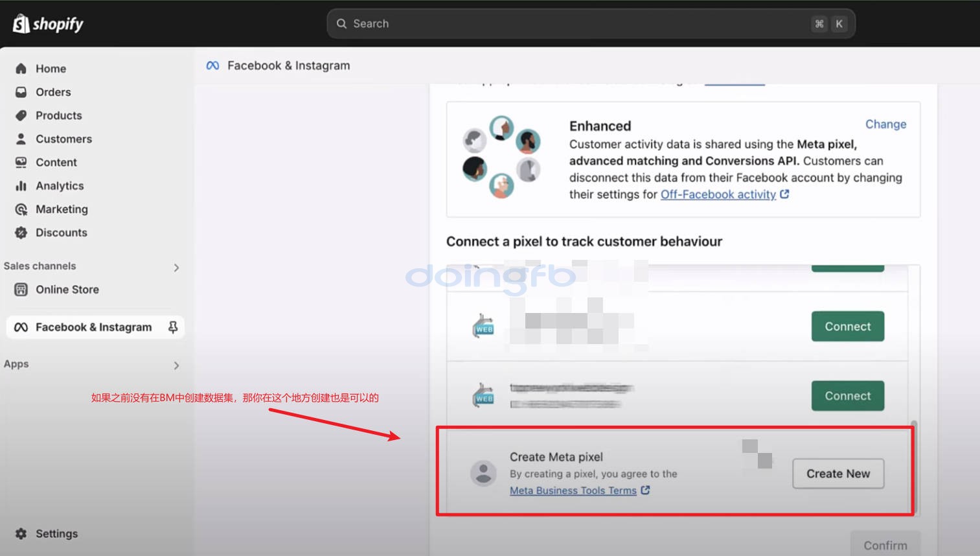Click the Confirm button
The image size is (980, 556).
click(x=885, y=545)
